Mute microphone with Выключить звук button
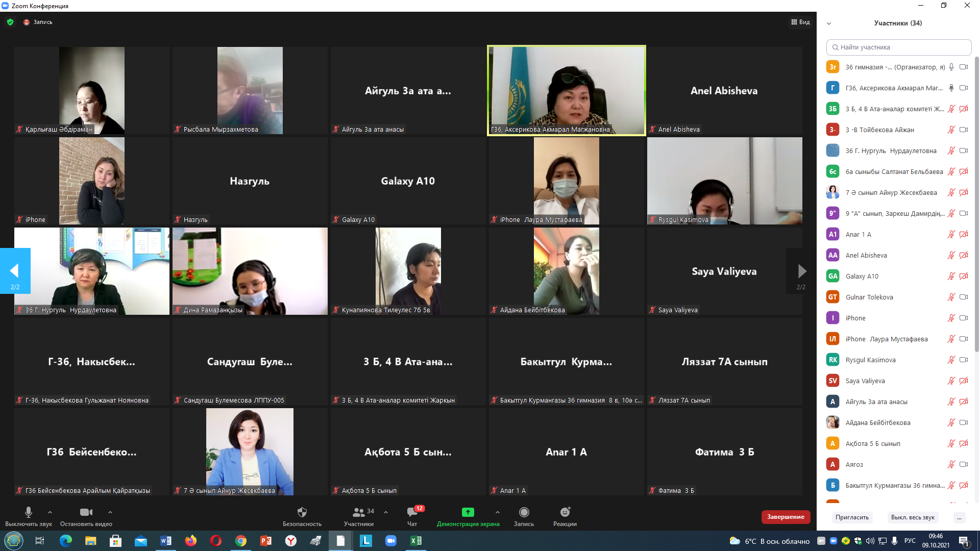The image size is (980, 551). [x=29, y=512]
